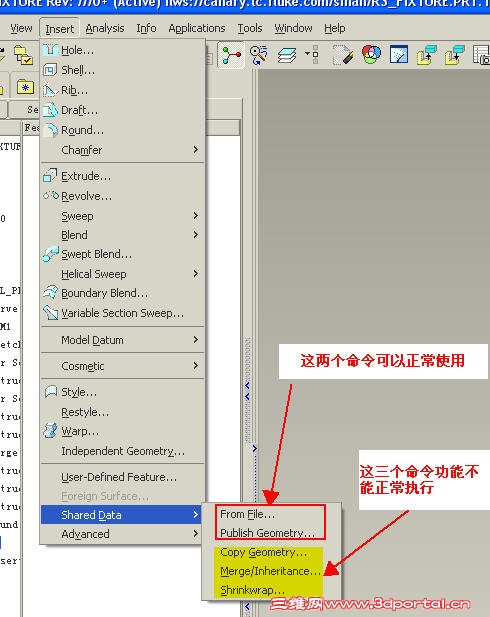
Task: Select From File in submenu
Action: [271, 514]
